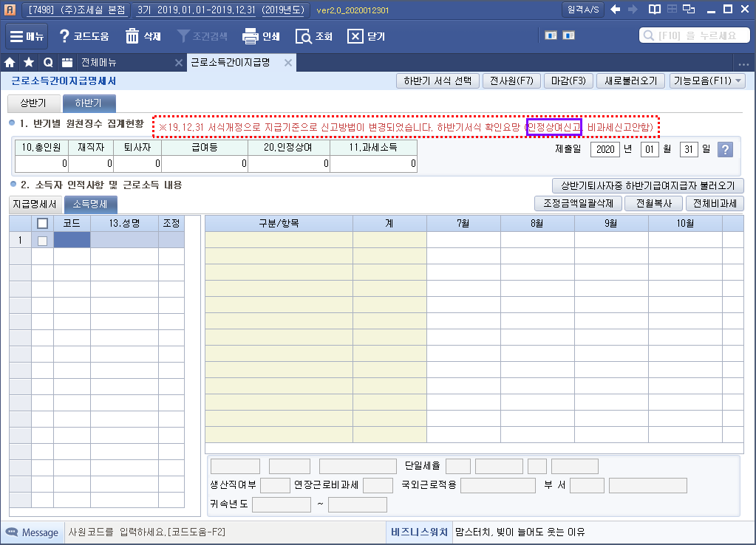
Task: Switch to the 상반기 tab
Action: point(34,103)
